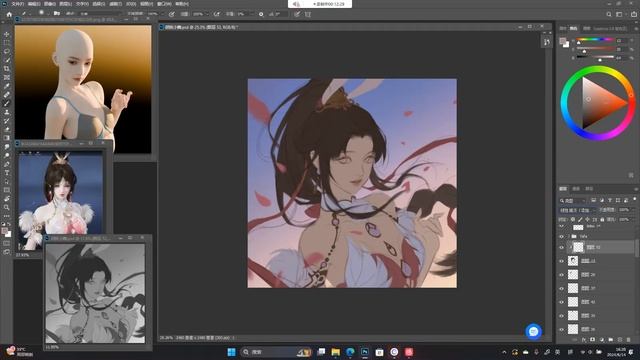Screen dimensions: 640x360
Task: Click the bald model reference image window
Action: [x=83, y=89]
